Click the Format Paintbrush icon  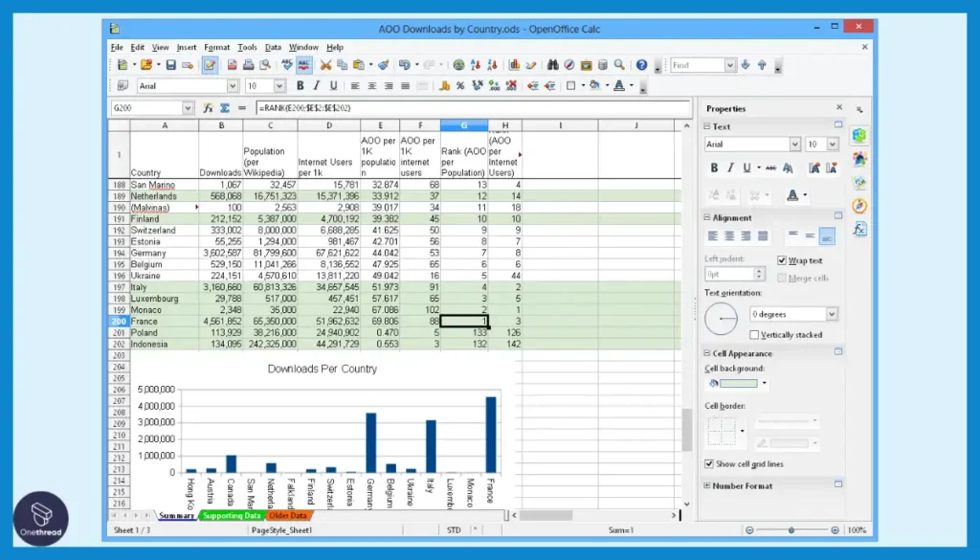pos(384,65)
